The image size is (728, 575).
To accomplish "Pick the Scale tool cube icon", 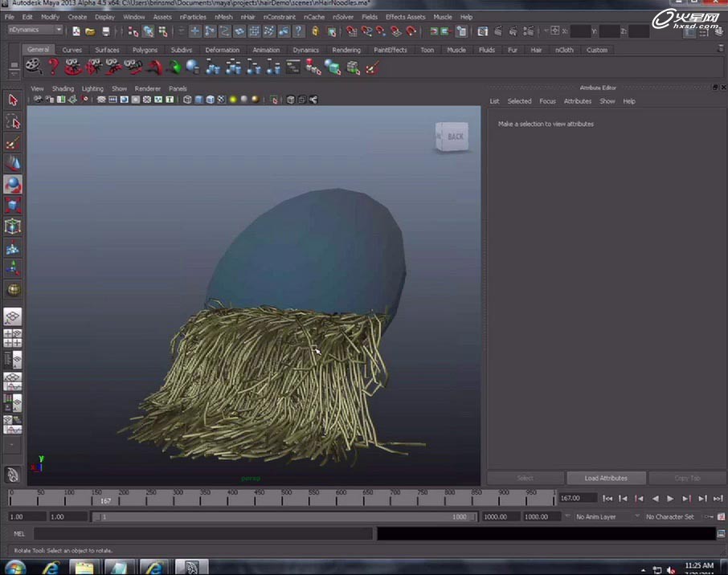I will click(x=12, y=206).
